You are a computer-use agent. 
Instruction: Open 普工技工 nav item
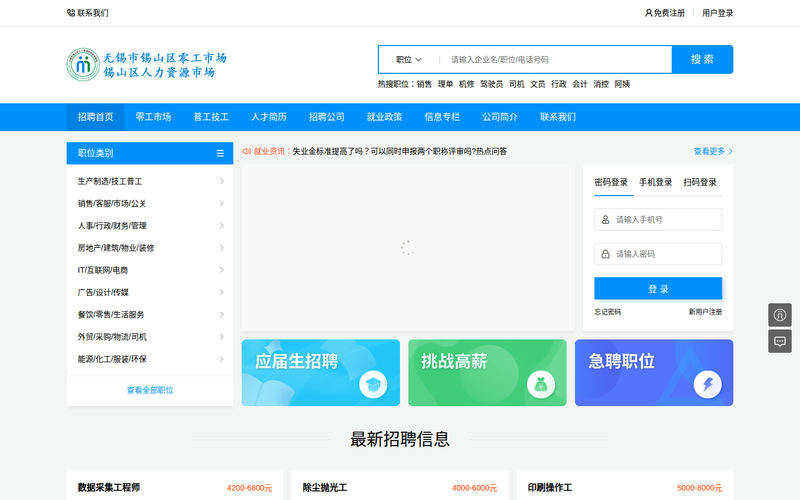pyautogui.click(x=211, y=117)
